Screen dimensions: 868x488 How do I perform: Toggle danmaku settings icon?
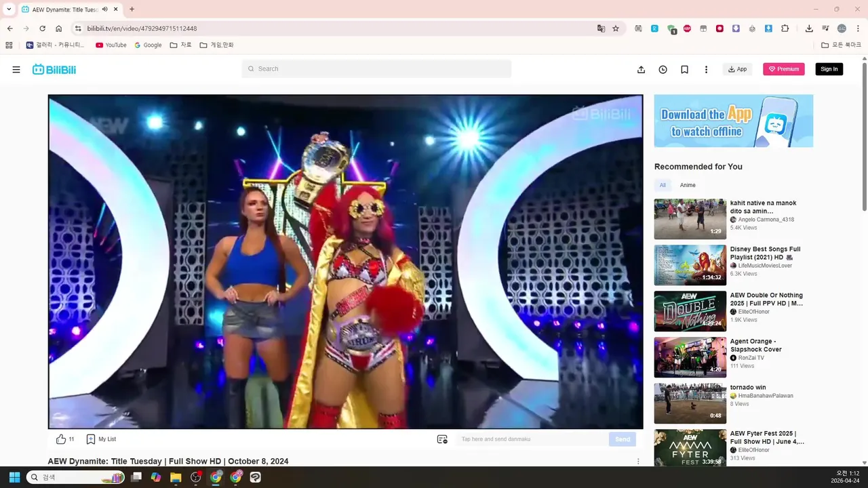tap(442, 439)
